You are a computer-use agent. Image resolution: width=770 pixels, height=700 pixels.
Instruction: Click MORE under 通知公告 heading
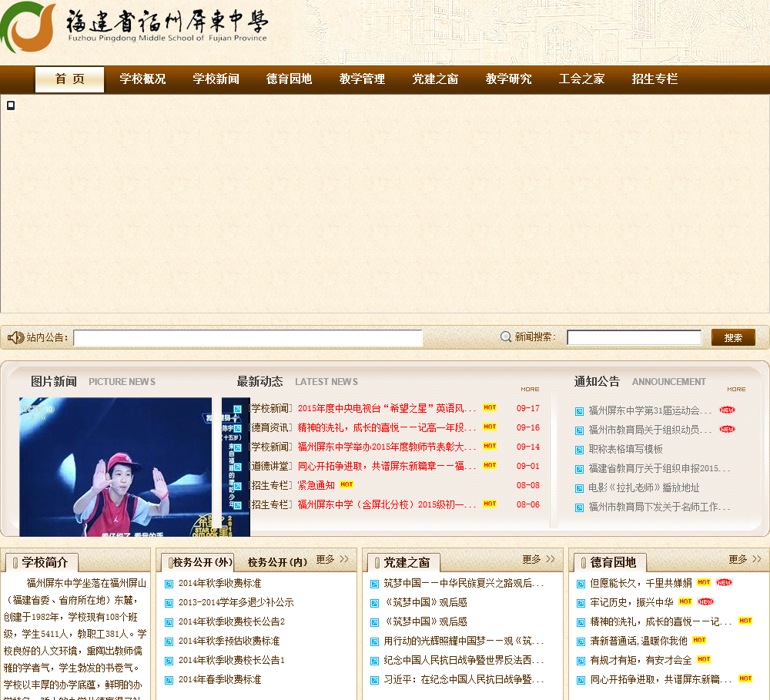(x=736, y=389)
